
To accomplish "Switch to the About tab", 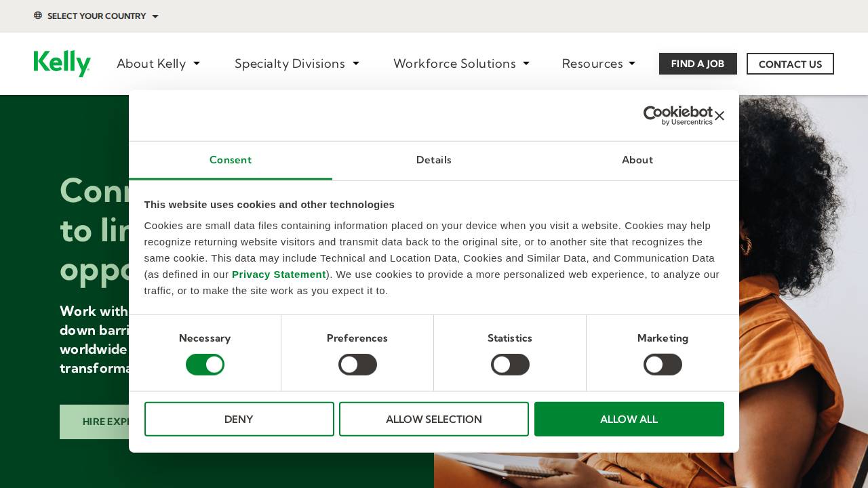I will click(x=637, y=161).
